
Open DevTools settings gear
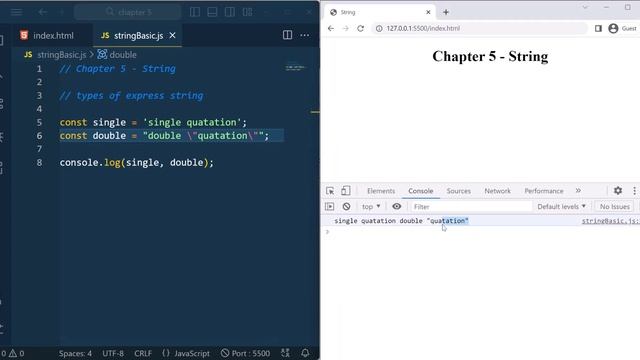(618, 191)
